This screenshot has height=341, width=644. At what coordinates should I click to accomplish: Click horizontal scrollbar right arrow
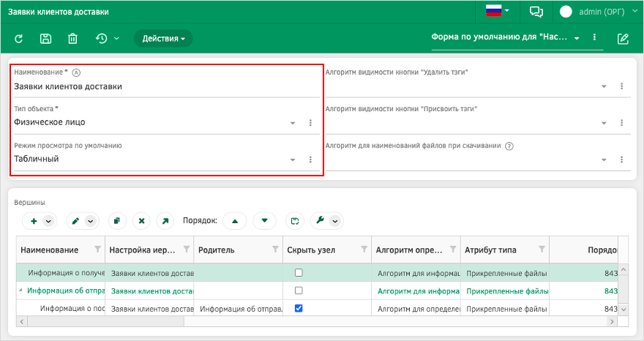tap(612, 322)
